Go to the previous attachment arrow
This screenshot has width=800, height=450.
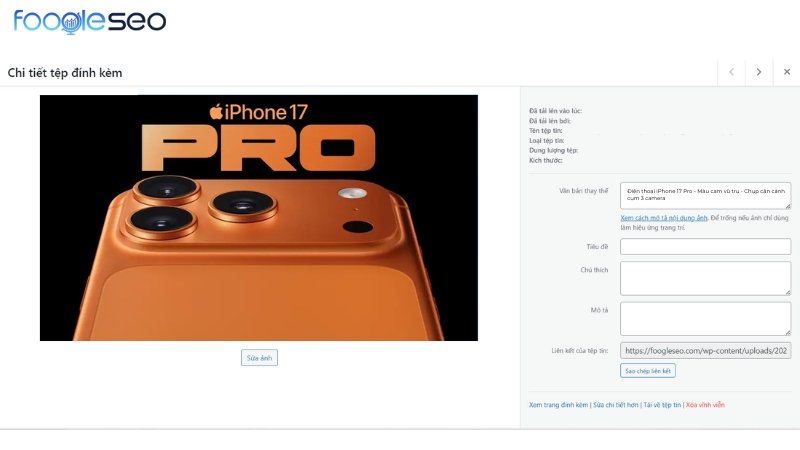pyautogui.click(x=731, y=72)
